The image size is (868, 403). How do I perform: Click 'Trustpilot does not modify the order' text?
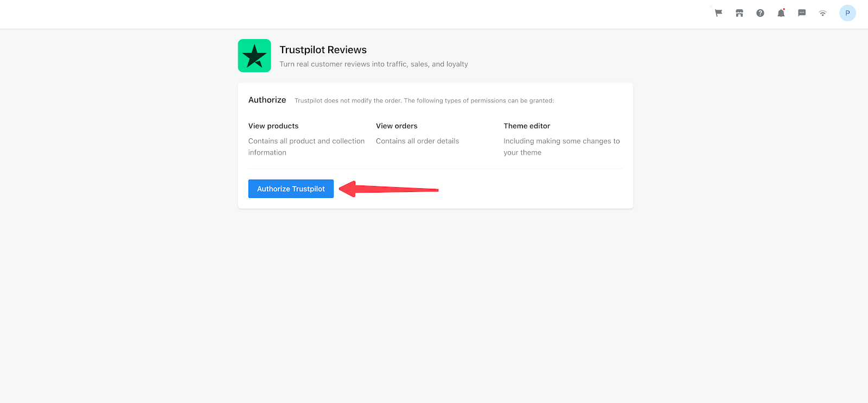pos(424,100)
